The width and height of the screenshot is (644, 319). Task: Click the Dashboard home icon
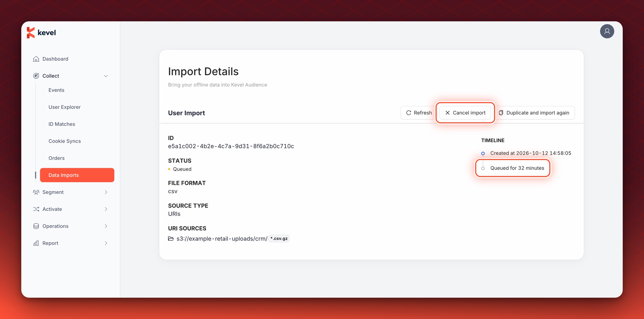click(36, 59)
